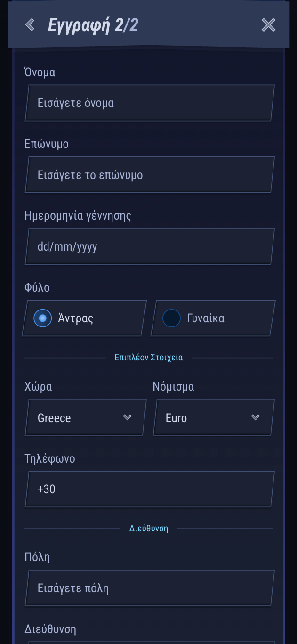
Task: Focus the Τηλέφωνο phone field with +30
Action: click(150, 489)
